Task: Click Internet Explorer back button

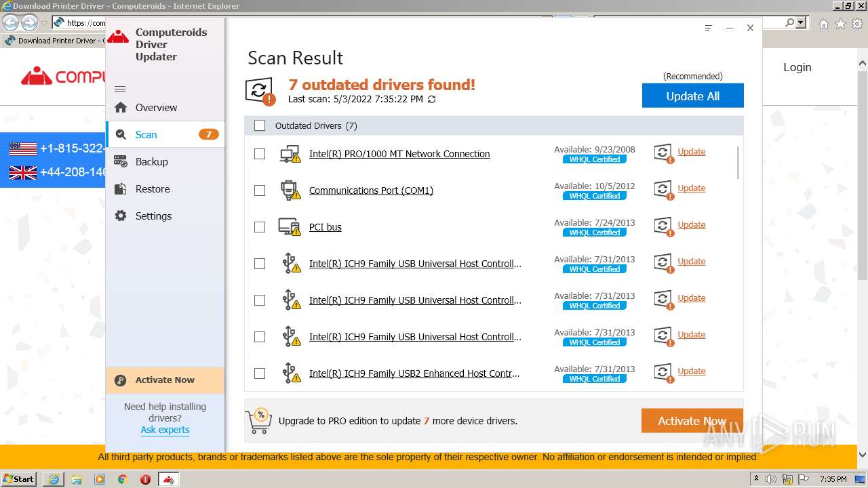Action: (x=10, y=22)
